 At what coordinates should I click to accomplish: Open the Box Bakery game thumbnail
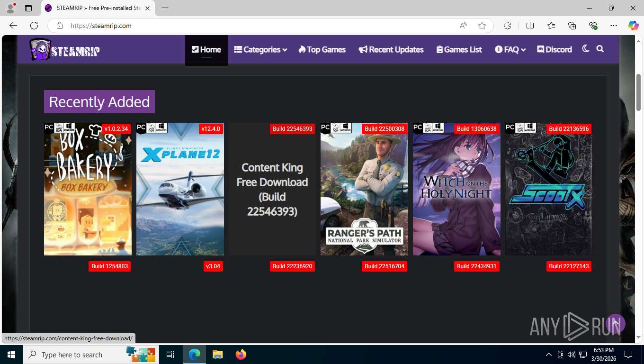coord(88,189)
